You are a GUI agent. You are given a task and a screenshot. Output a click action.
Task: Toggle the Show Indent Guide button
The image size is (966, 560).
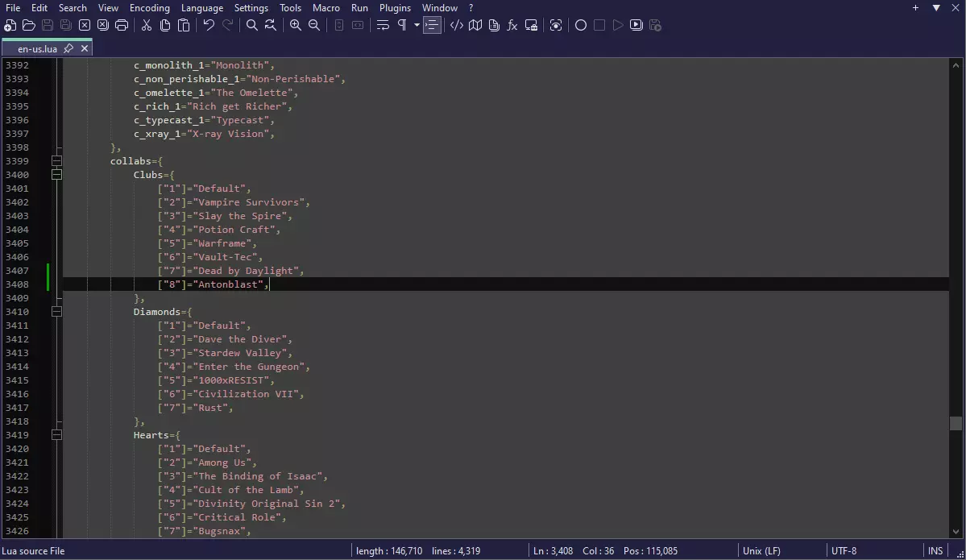432,25
